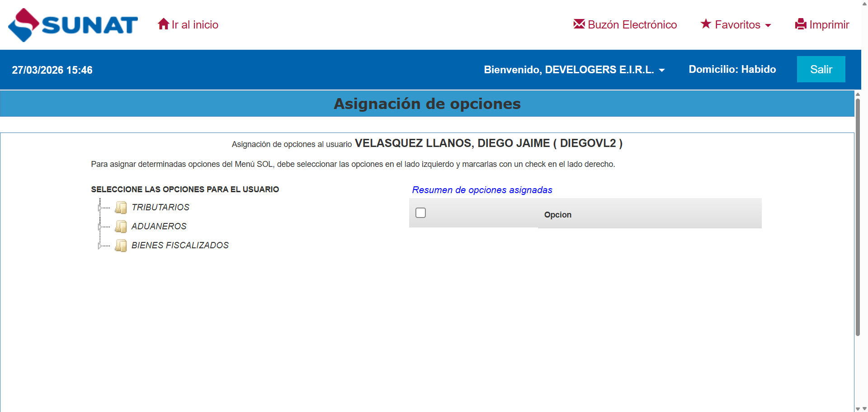868x412 pixels.
Task: Open the Buzón Electrónico link
Action: [x=632, y=25]
